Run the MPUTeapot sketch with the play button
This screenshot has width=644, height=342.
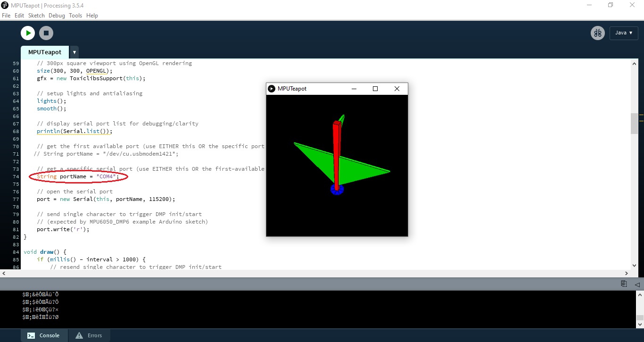coord(28,33)
